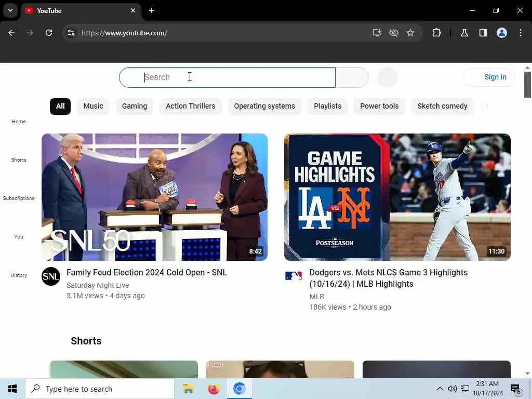This screenshot has height=399, width=532.
Task: Visit the MLB channel name link
Action: (316, 297)
